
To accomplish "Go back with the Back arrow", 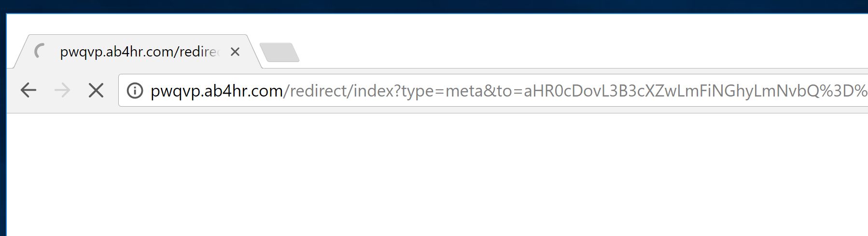I will (x=28, y=90).
